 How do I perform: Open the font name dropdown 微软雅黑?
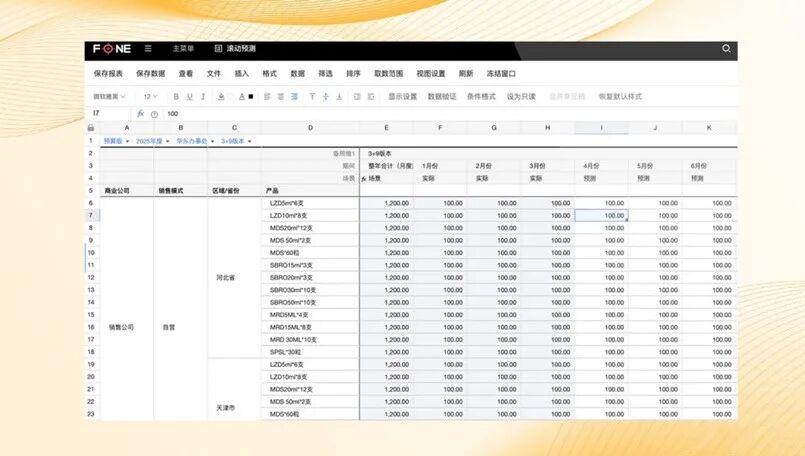pyautogui.click(x=109, y=97)
